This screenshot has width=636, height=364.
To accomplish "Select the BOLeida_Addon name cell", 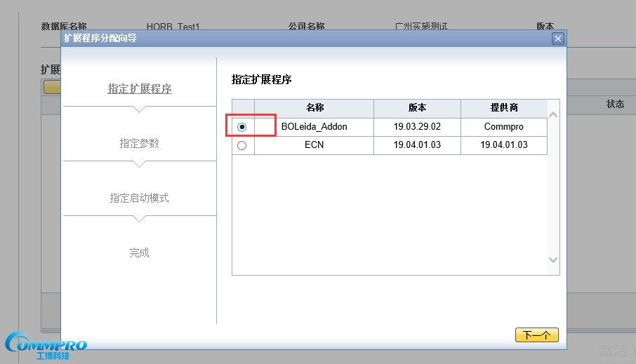I will pos(314,127).
